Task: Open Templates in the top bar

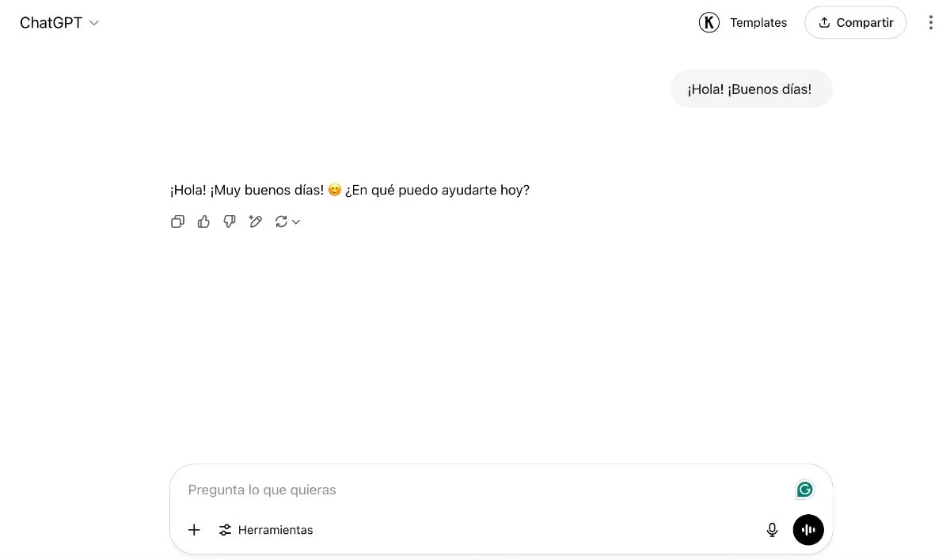Action: click(x=758, y=23)
